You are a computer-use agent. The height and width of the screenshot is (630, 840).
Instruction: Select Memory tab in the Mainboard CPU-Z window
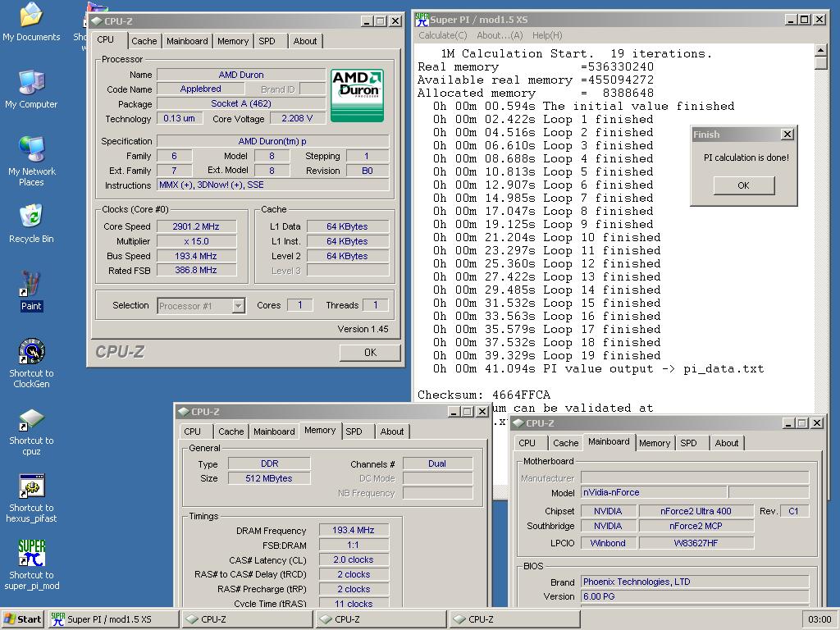click(655, 444)
